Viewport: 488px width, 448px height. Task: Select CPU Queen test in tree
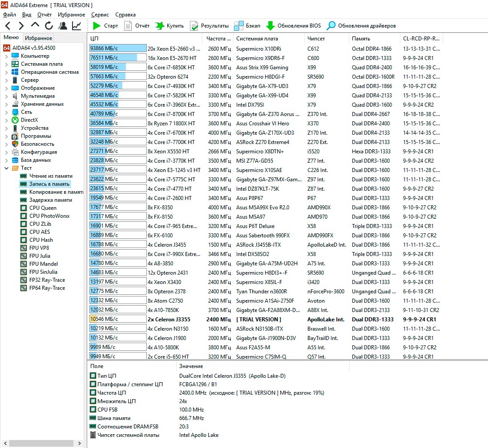coord(43,208)
